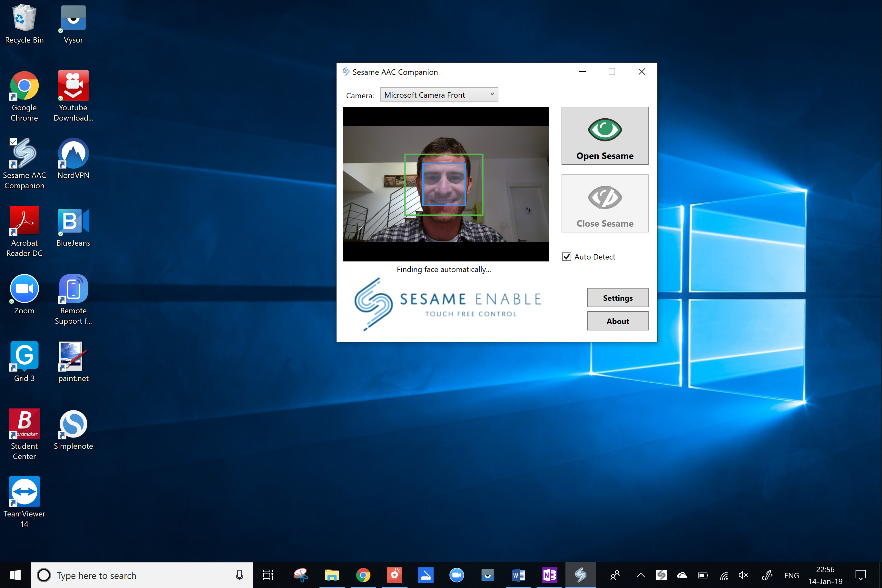Show hidden system tray icons
This screenshot has height=588, width=882.
pyautogui.click(x=641, y=575)
